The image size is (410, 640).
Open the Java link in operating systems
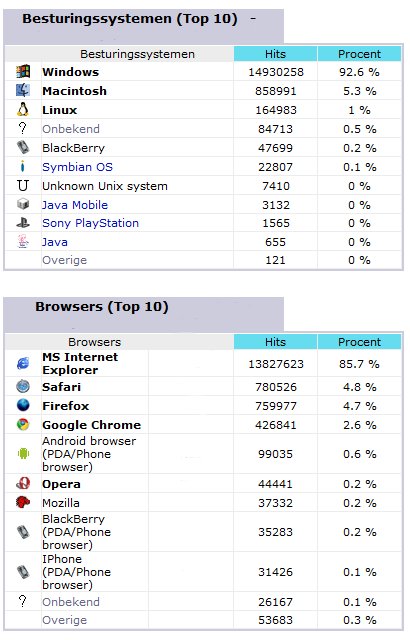[x=55, y=242]
